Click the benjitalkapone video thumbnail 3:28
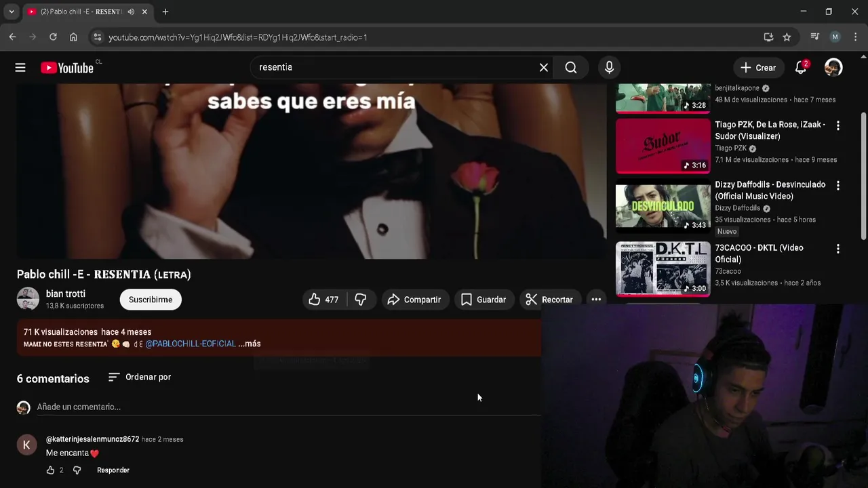 663,98
